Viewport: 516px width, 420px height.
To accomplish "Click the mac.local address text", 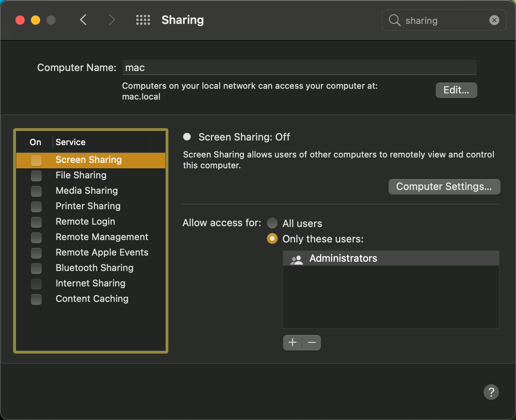I will tap(141, 97).
